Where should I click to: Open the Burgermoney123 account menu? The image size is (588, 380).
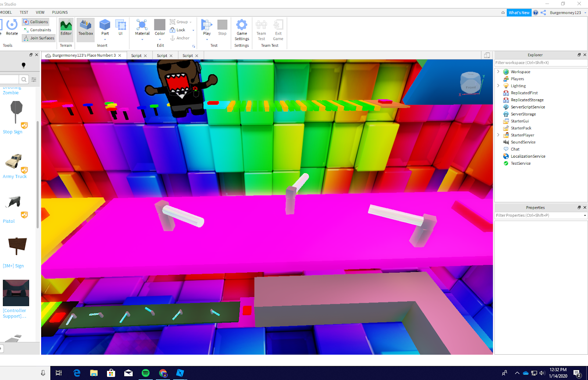pos(568,13)
